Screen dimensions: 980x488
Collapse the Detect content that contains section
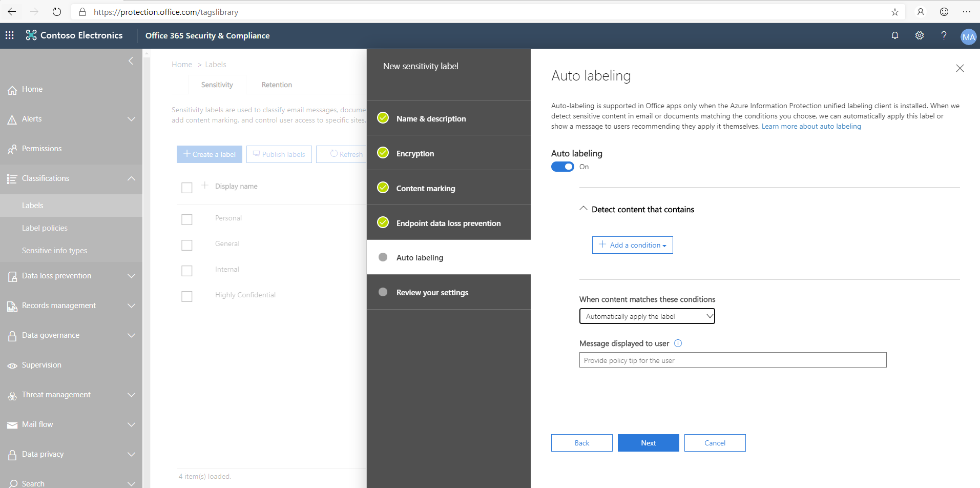pos(583,208)
